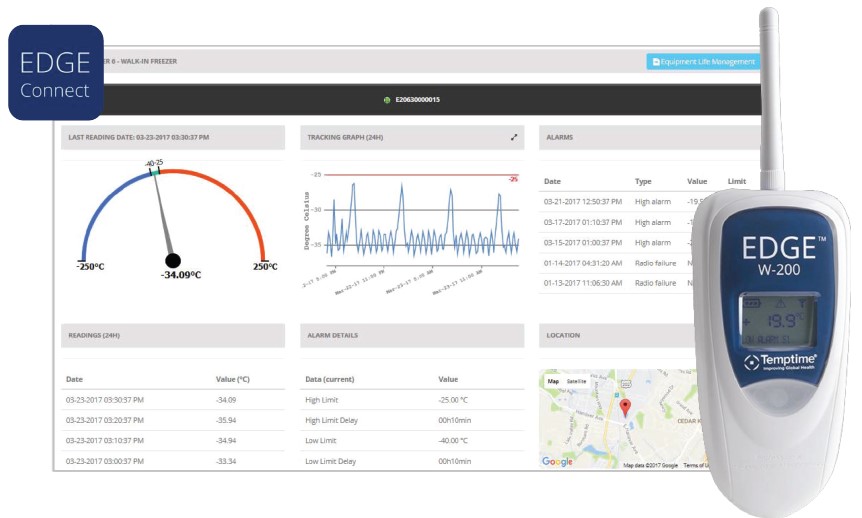862x518 pixels.
Task: Click Radio failure row 01-14-2017 04:31:20 AM
Action: [616, 263]
